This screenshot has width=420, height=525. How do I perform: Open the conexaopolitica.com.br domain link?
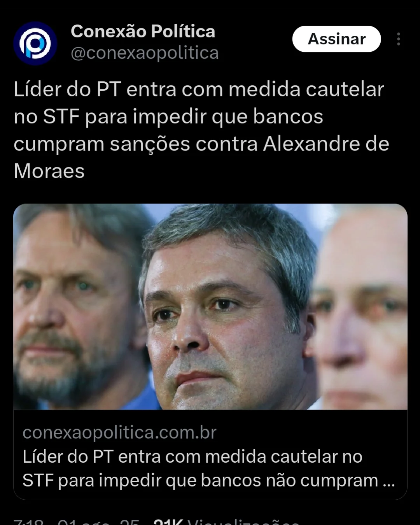(x=119, y=432)
